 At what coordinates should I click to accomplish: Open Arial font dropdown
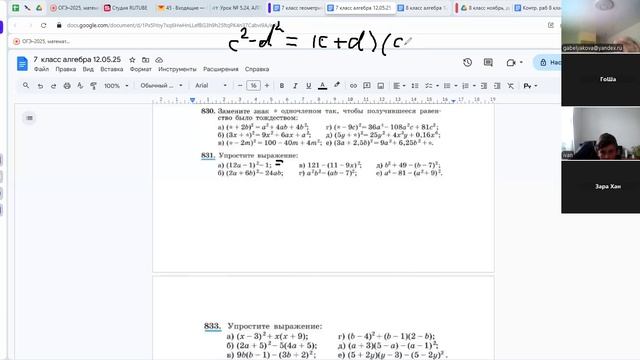click(x=211, y=86)
